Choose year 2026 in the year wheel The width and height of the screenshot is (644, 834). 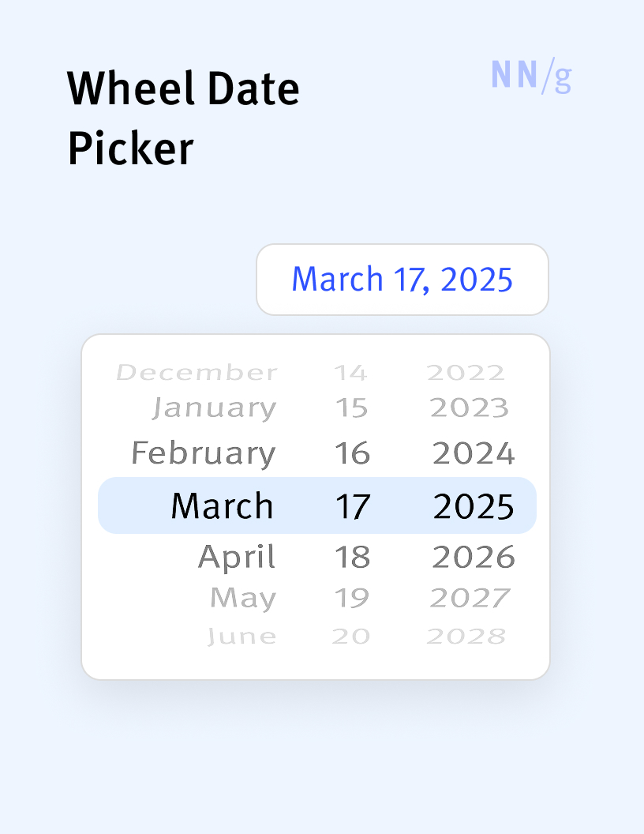click(x=474, y=557)
